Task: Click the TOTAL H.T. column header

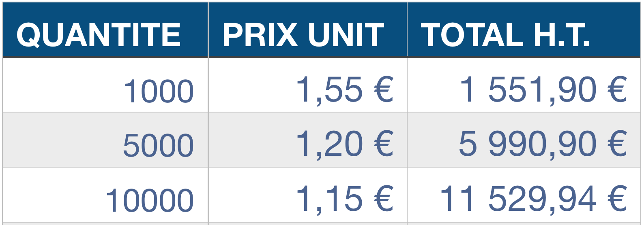Action: click(505, 35)
